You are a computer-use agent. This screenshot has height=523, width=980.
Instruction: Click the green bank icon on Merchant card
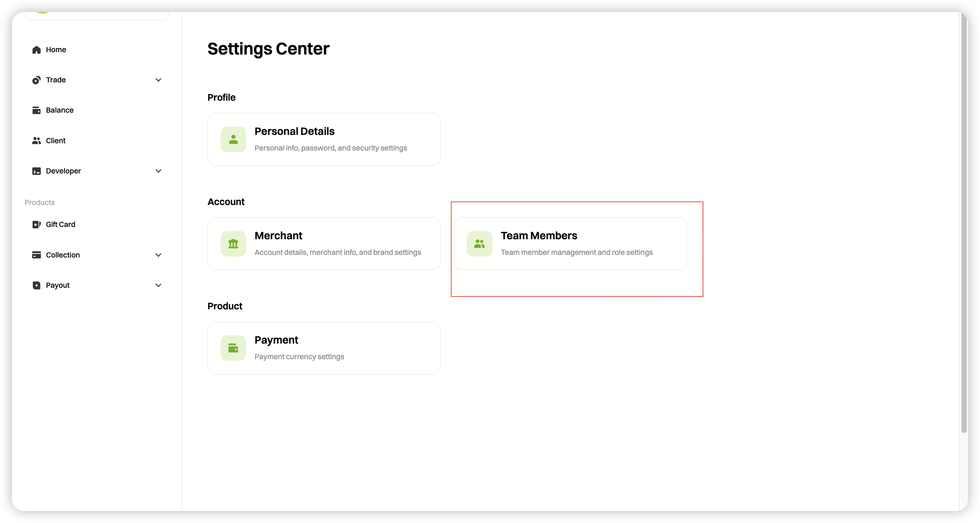tap(233, 244)
